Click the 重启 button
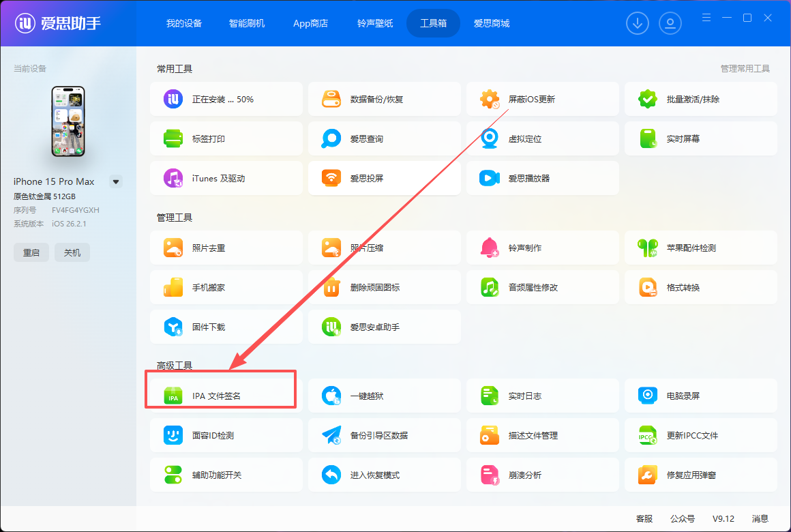Image resolution: width=791 pixels, height=532 pixels. pyautogui.click(x=31, y=252)
